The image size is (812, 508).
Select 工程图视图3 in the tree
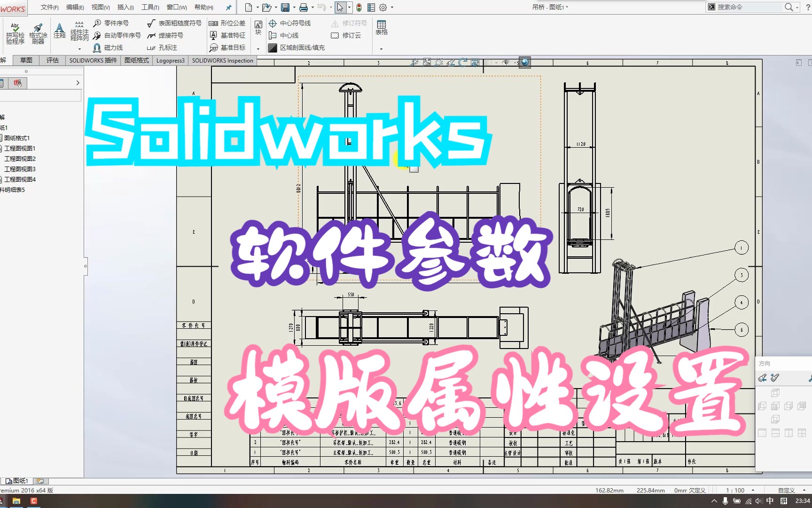20,169
